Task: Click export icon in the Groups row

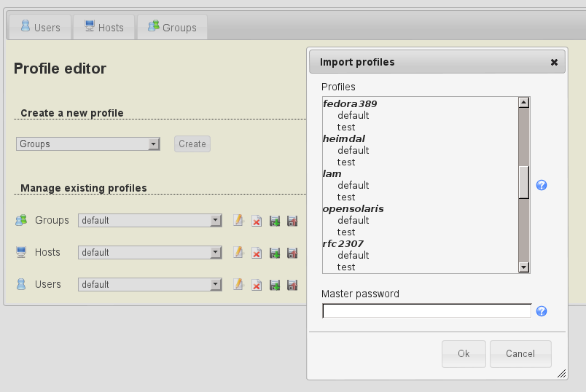Action: pos(292,221)
